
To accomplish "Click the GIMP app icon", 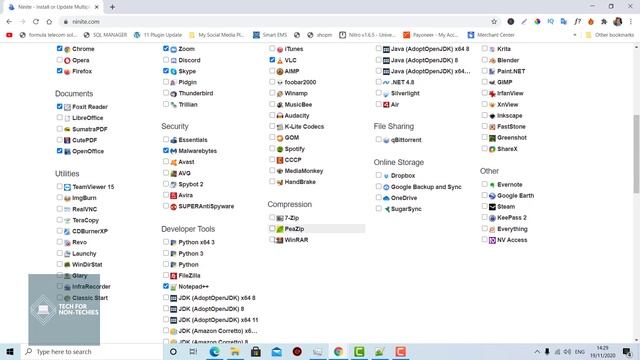I will point(492,82).
